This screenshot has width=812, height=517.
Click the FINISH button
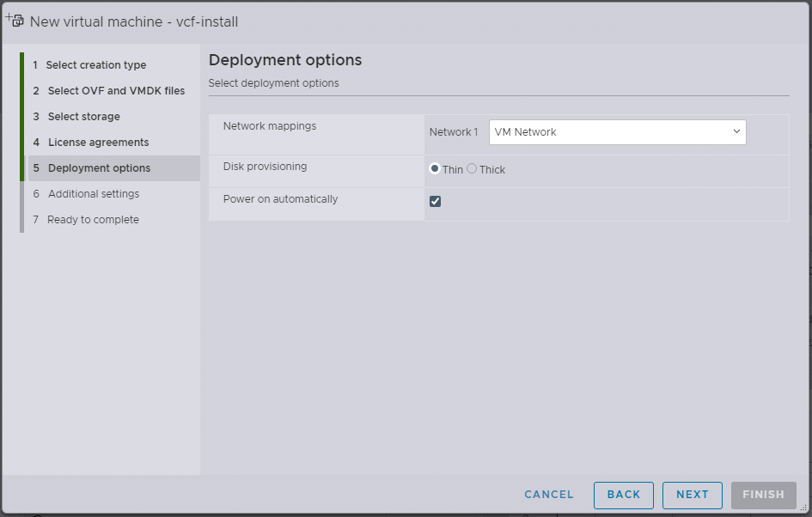pyautogui.click(x=763, y=495)
